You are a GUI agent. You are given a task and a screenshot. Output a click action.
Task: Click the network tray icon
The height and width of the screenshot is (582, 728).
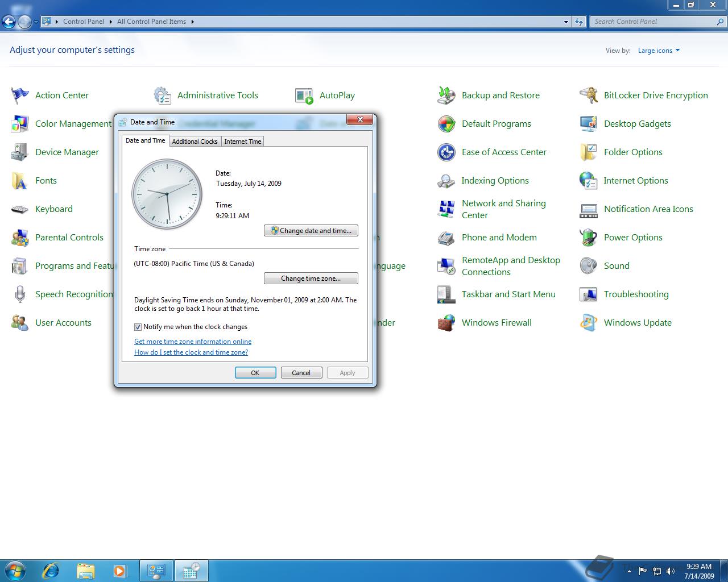657,571
